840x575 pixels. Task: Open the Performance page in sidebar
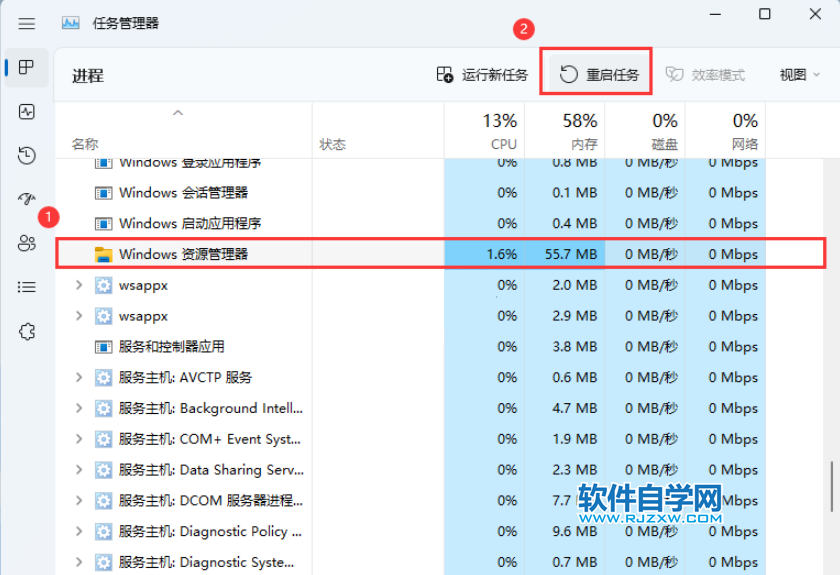pyautogui.click(x=26, y=111)
